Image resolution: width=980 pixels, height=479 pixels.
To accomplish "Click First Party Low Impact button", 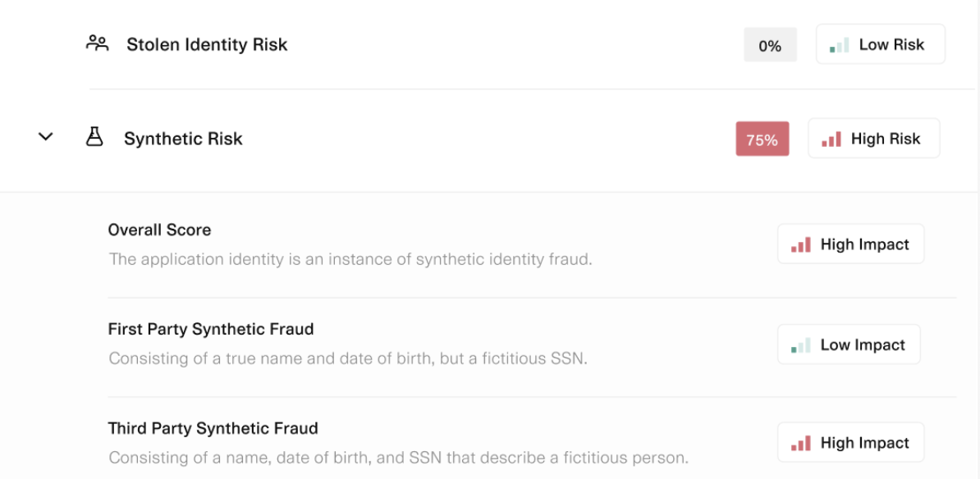I will coord(849,345).
